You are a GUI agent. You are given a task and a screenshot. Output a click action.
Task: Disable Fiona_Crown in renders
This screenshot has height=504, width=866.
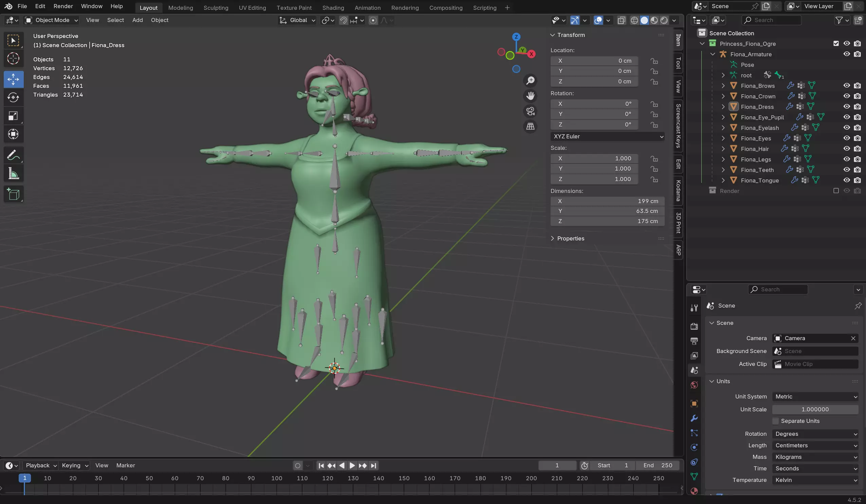(x=858, y=96)
